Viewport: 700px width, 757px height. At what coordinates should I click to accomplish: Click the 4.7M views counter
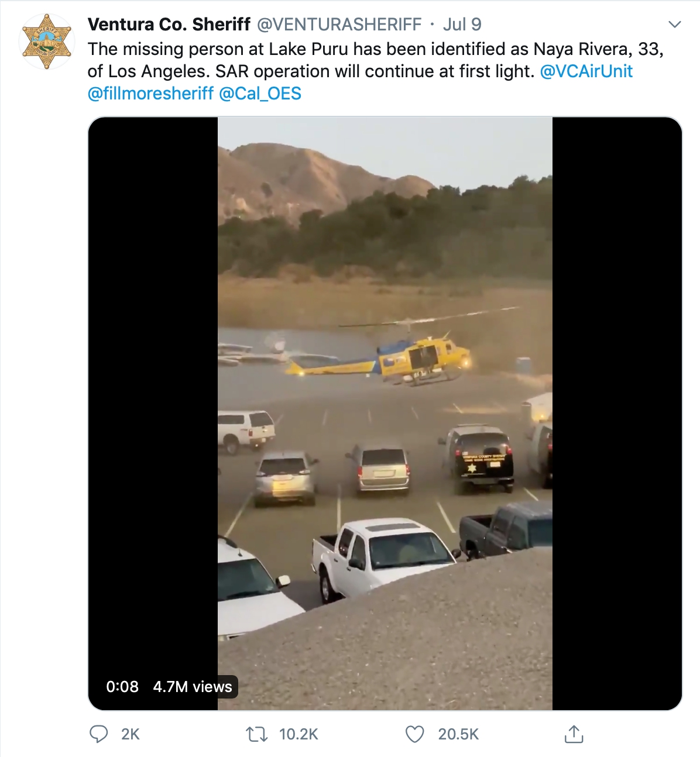coord(193,687)
